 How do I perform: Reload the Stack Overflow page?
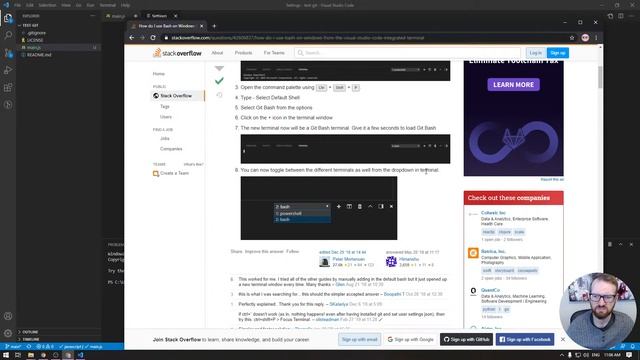pyautogui.click(x=153, y=38)
